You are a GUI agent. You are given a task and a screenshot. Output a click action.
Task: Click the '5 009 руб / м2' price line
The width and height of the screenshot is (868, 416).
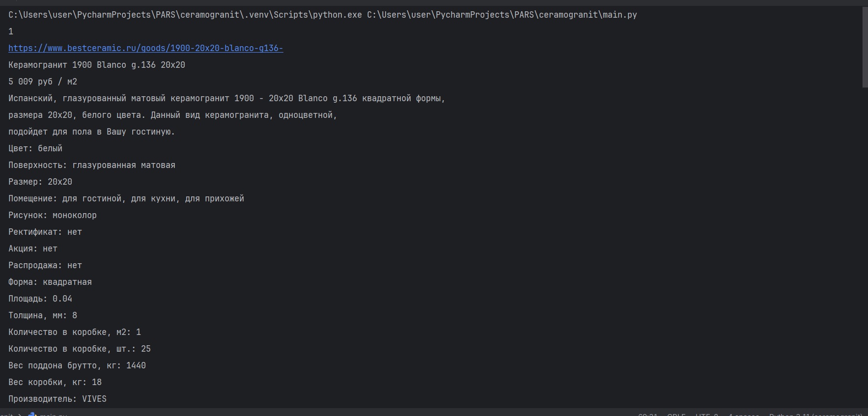point(43,82)
